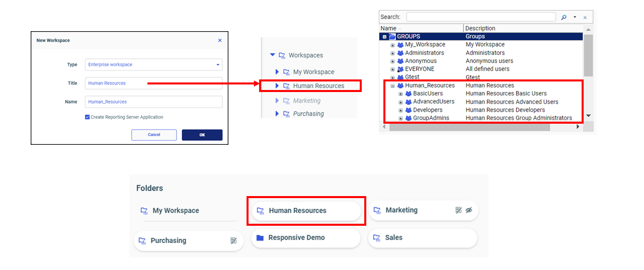Expand the Administrators group node

pos(392,53)
